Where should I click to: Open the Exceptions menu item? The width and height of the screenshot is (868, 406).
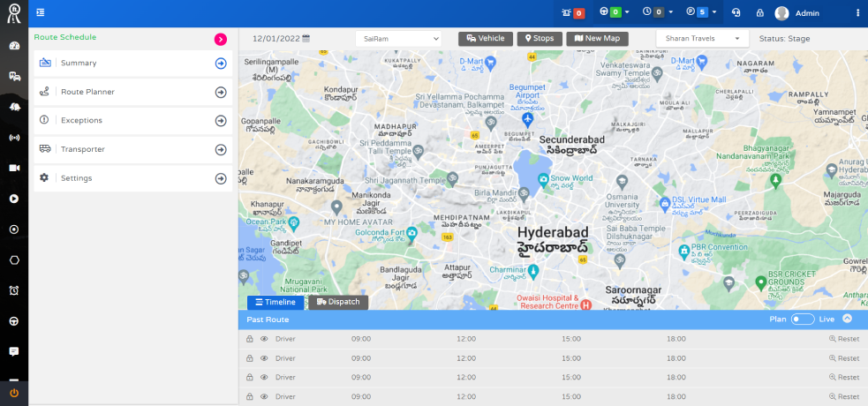pos(132,121)
